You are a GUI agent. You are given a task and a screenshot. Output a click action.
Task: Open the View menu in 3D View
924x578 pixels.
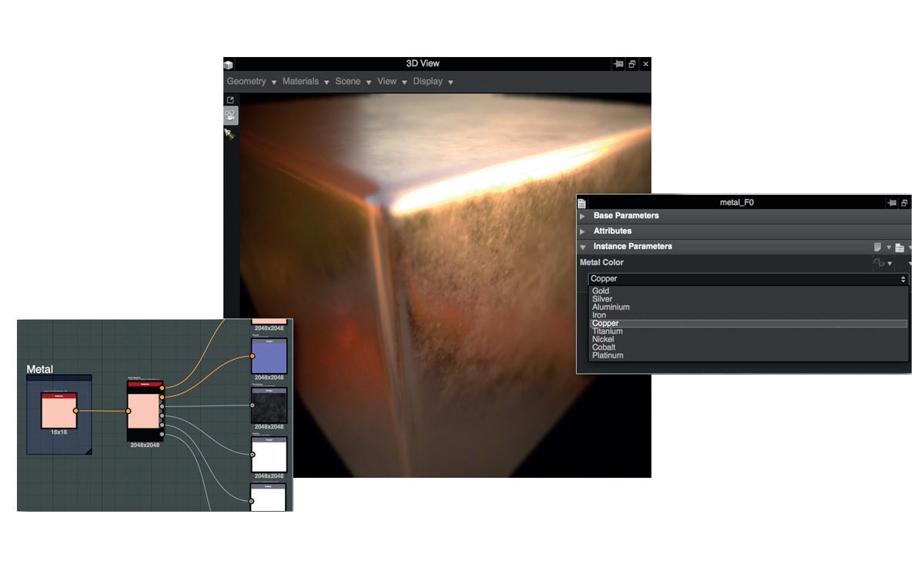click(392, 82)
